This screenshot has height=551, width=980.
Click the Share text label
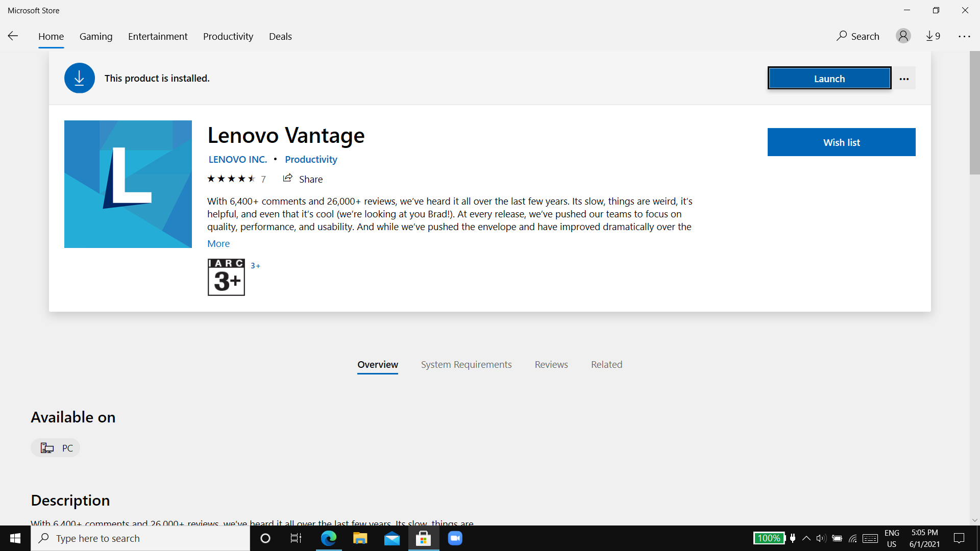pos(310,179)
